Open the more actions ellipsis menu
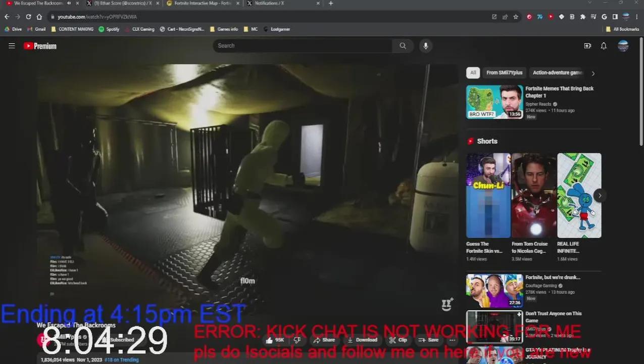644x364 pixels. coord(453,340)
